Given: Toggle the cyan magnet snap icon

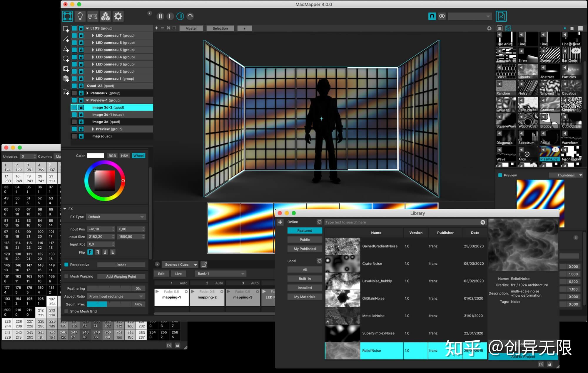Looking at the screenshot, I should coord(432,16).
